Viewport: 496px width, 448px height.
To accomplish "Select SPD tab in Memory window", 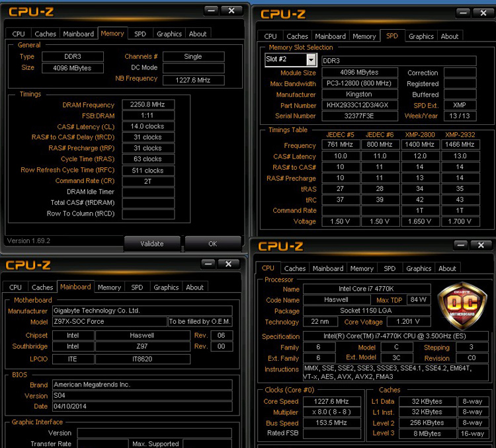I will click(x=140, y=34).
